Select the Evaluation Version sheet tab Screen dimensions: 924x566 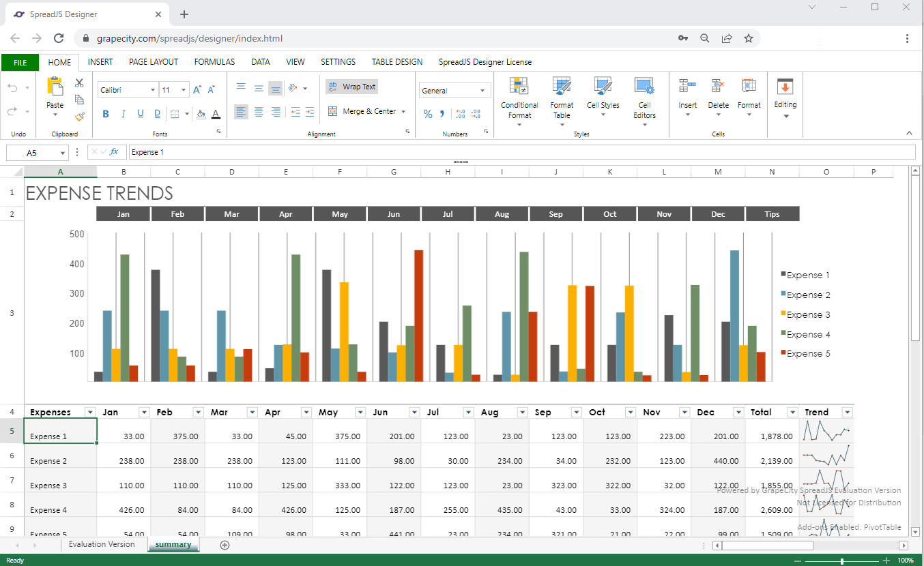[102, 544]
